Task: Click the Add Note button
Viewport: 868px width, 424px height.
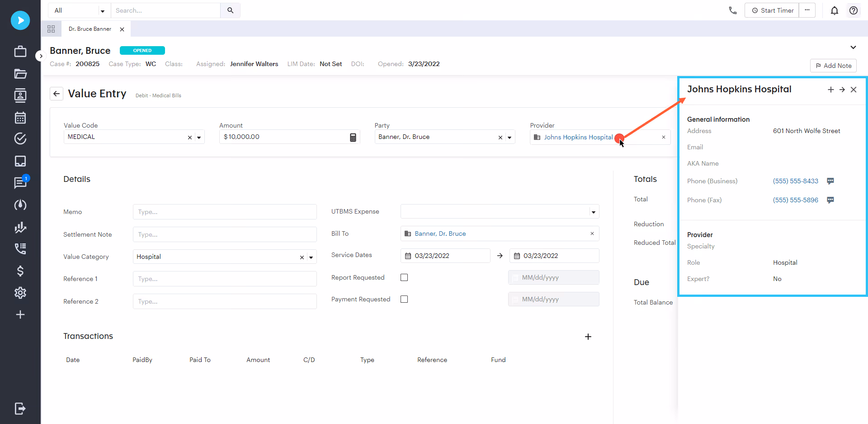Action: coord(834,66)
